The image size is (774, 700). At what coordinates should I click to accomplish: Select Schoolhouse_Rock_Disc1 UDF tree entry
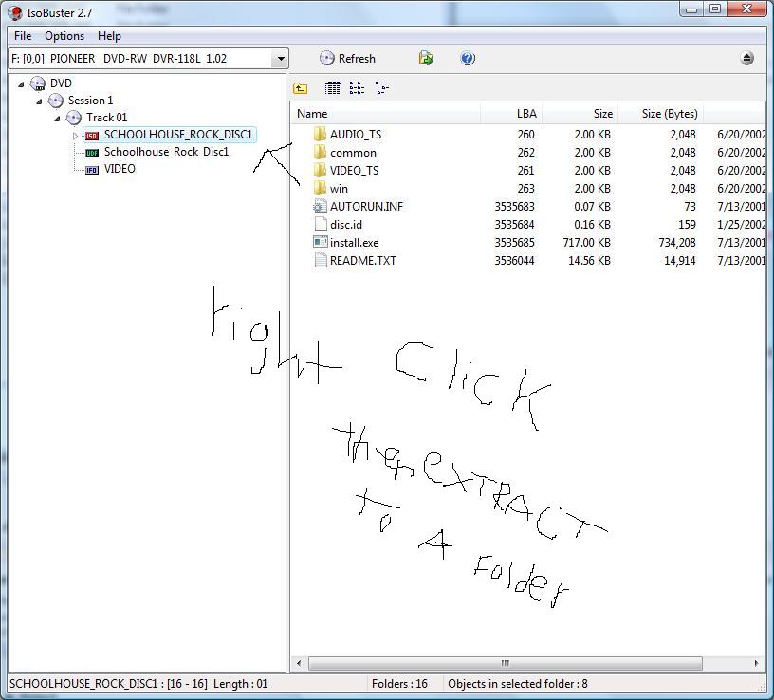(166, 152)
